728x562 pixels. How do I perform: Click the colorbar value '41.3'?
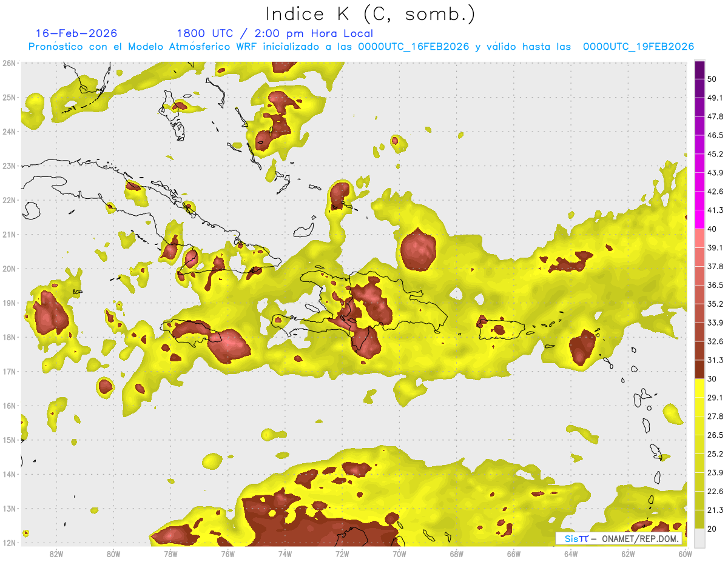coord(715,210)
